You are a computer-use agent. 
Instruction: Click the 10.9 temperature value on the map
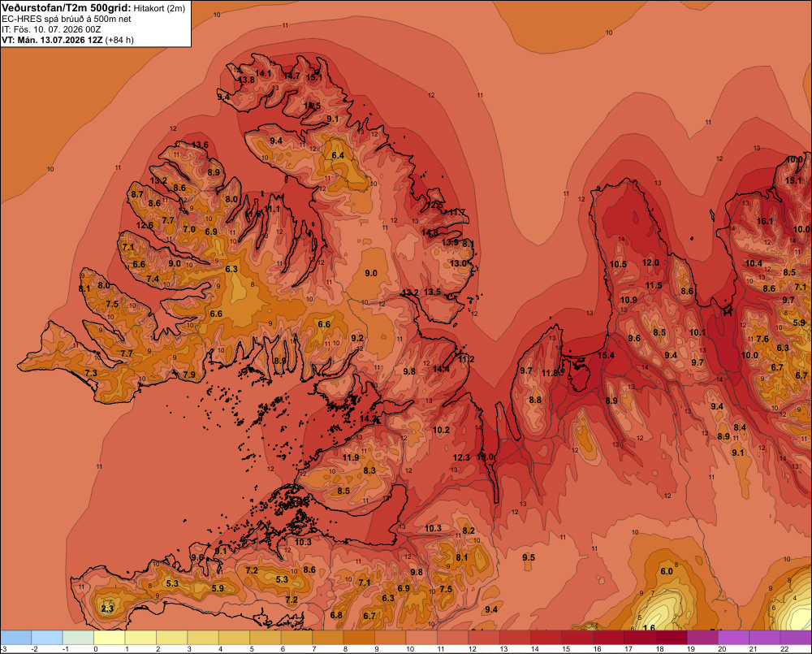(x=628, y=300)
